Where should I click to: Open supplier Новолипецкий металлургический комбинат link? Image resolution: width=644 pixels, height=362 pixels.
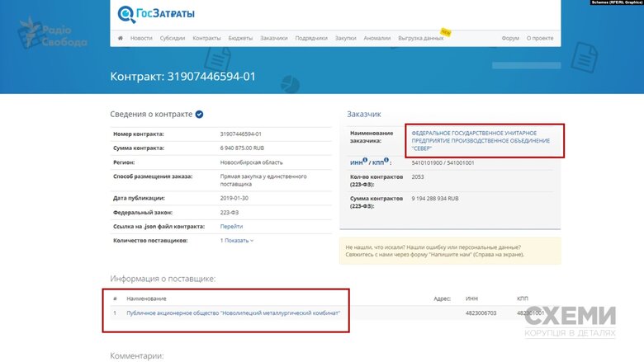tap(234, 313)
